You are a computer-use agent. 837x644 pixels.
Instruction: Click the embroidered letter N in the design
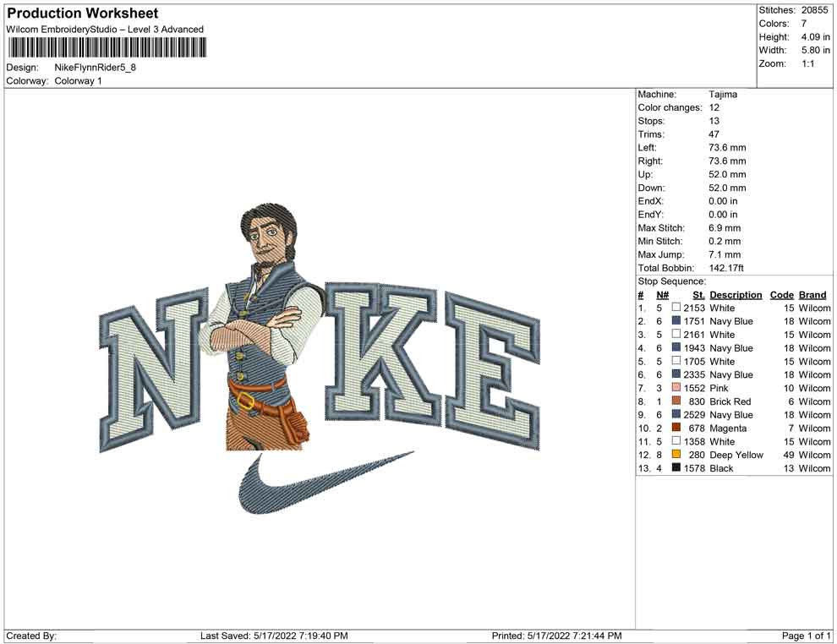[x=152, y=371]
